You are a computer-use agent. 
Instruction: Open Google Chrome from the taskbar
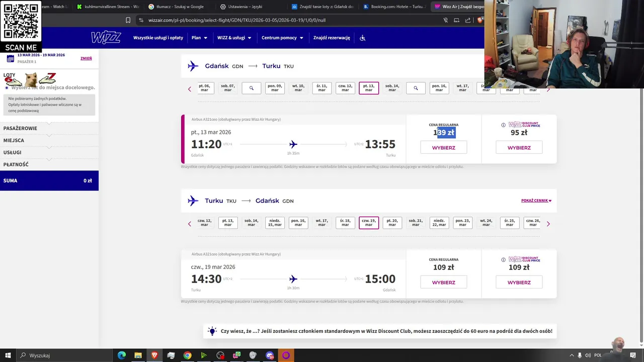pyautogui.click(x=187, y=355)
